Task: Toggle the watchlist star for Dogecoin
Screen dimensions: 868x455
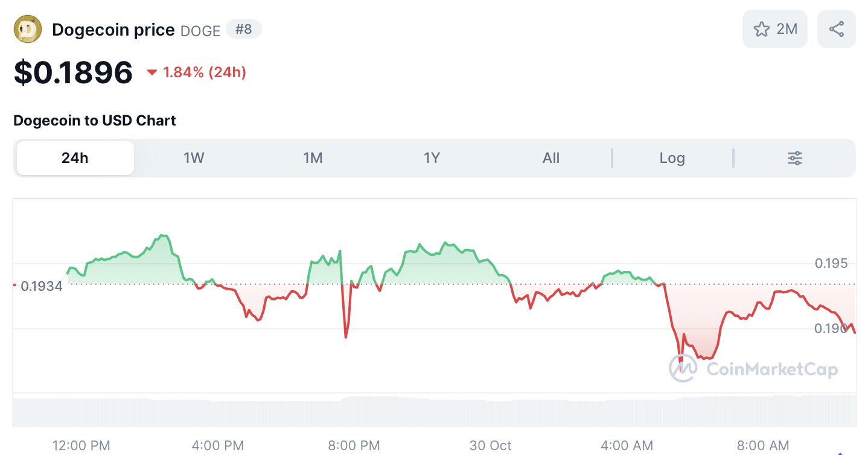Action: click(x=762, y=28)
